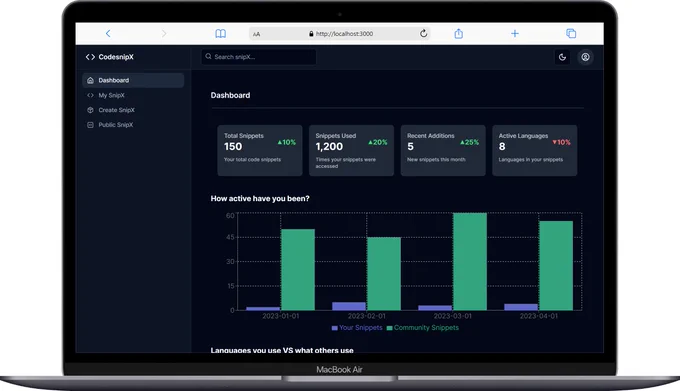Toggle Your Snippets legend entry
The width and height of the screenshot is (680, 391).
coord(357,328)
